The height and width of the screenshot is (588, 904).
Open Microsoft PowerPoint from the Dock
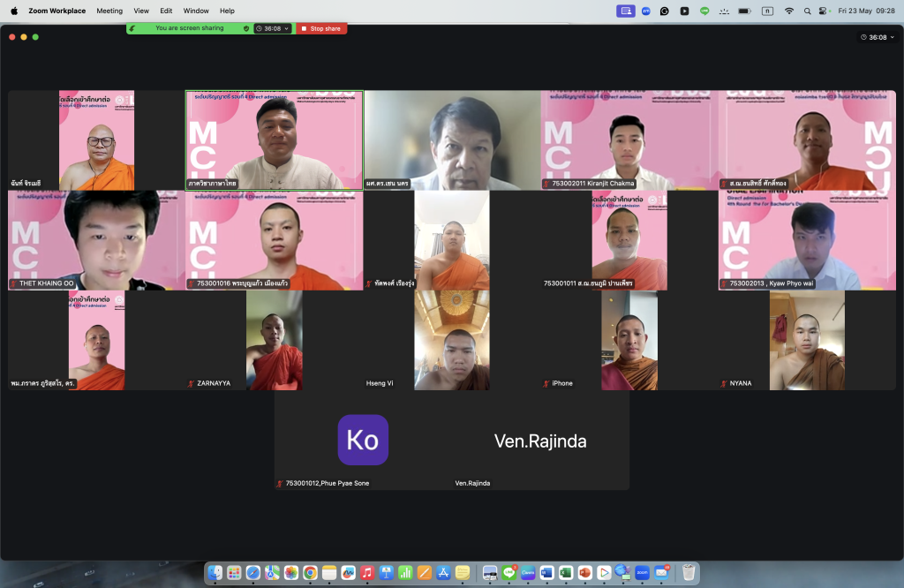584,572
